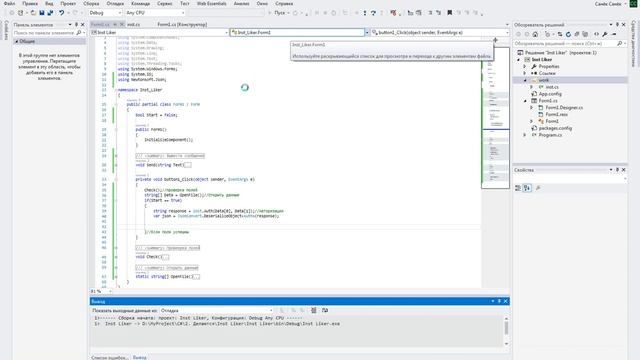Click the code minimap scrollbar
The height and width of the screenshot is (360, 640).
click(495, 118)
